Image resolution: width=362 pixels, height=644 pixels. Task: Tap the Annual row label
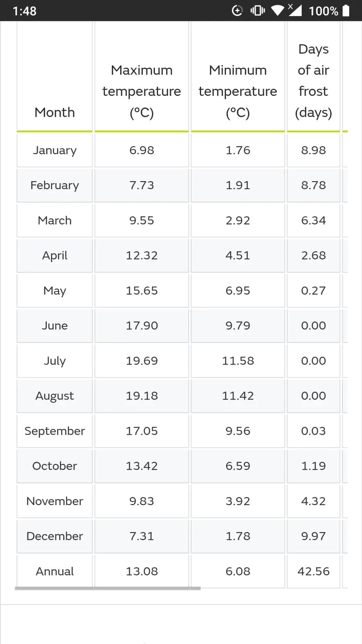[55, 571]
